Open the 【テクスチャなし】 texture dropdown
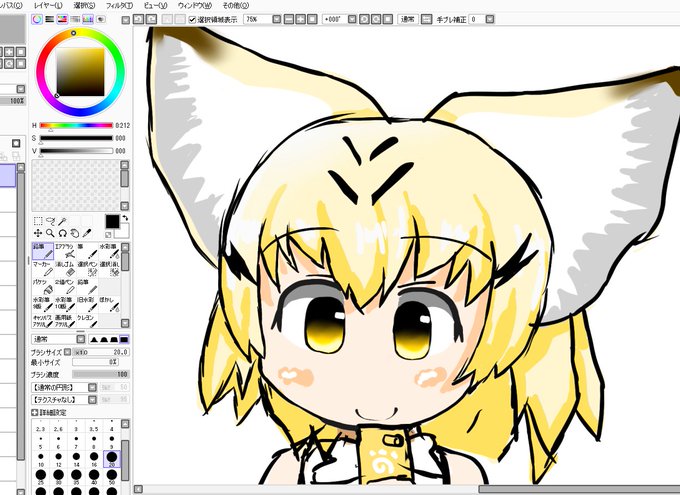The image size is (680, 495). point(92,400)
